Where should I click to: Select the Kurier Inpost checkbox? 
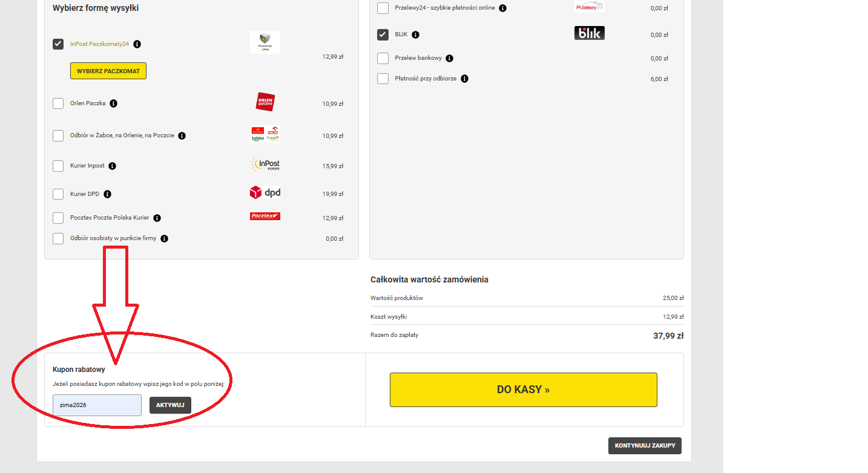click(x=58, y=166)
